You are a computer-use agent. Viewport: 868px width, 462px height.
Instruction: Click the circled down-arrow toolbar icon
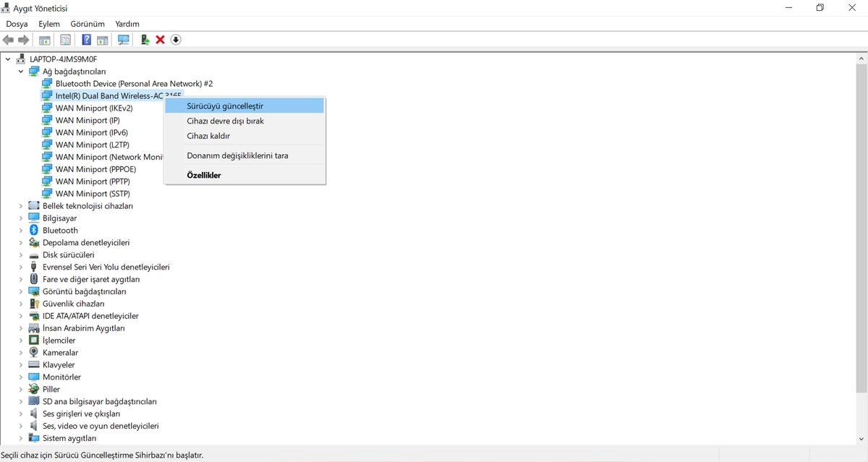pyautogui.click(x=176, y=40)
